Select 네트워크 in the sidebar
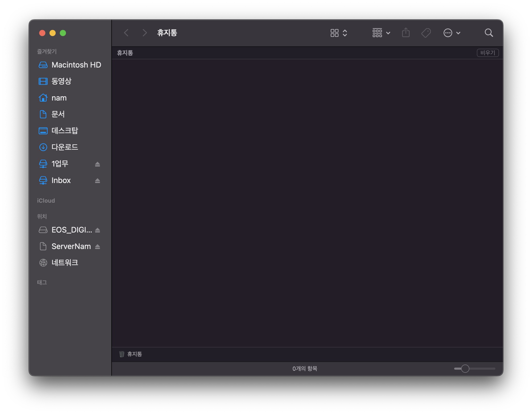 [65, 263]
